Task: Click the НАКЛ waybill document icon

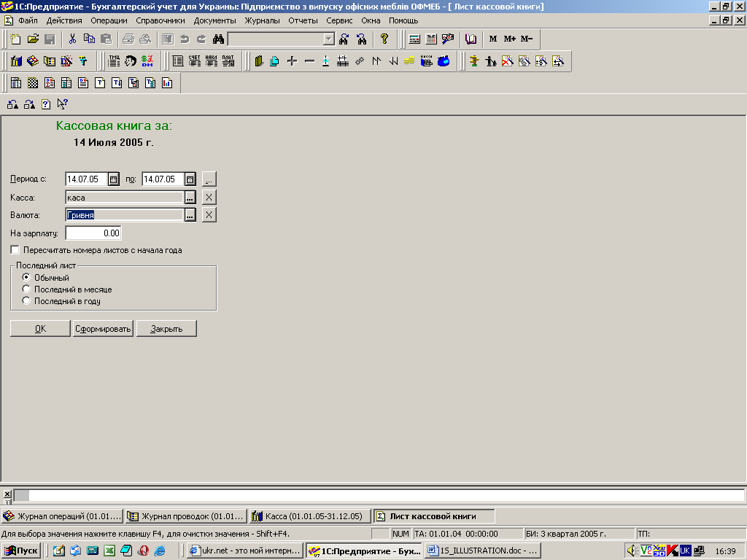Action: click(x=211, y=61)
